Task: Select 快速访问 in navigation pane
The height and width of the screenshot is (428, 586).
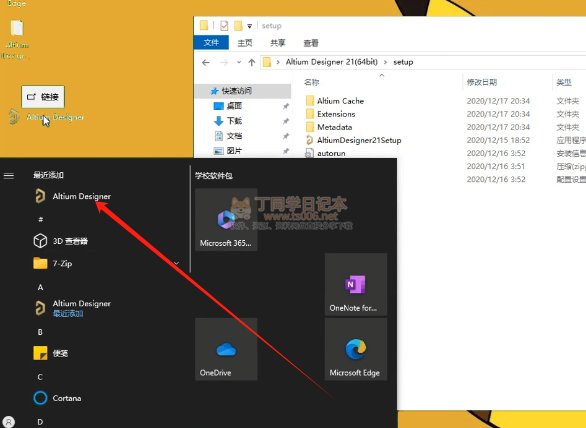Action: click(x=243, y=91)
